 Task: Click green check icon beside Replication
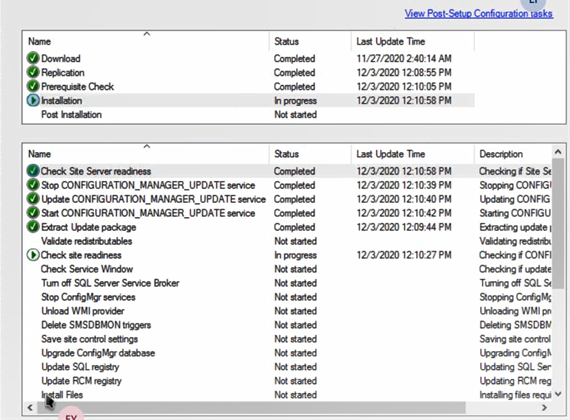click(x=33, y=72)
